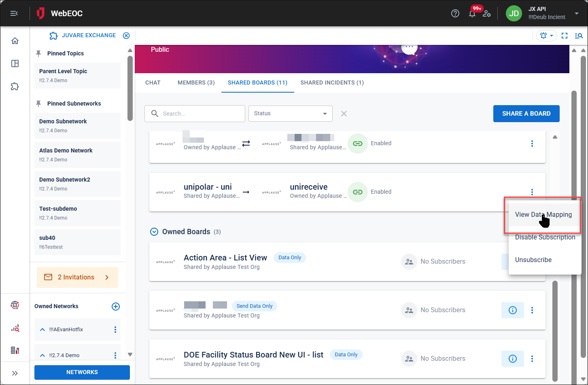Click the NETWORKS button
588x385 pixels.
coord(82,372)
